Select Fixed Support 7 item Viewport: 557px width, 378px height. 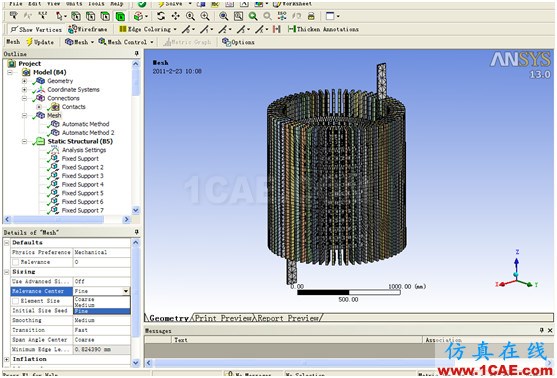82,210
